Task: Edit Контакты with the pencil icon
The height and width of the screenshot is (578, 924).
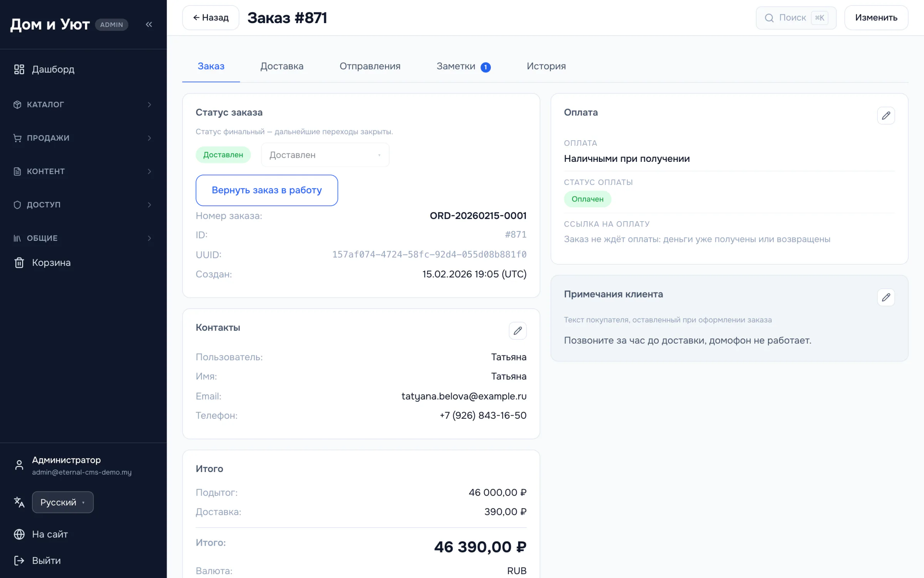Action: pos(517,331)
